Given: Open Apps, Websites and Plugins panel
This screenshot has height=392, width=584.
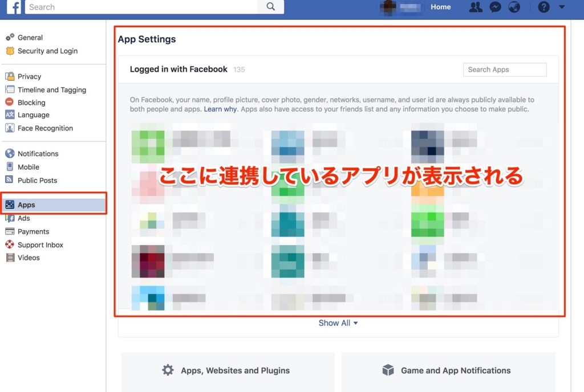Looking at the screenshot, I should pos(228,371).
